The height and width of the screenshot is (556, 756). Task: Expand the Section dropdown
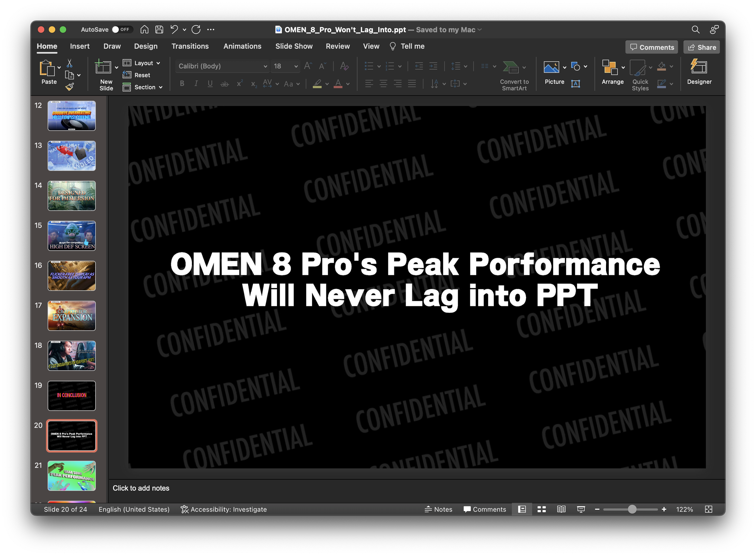[x=143, y=87]
